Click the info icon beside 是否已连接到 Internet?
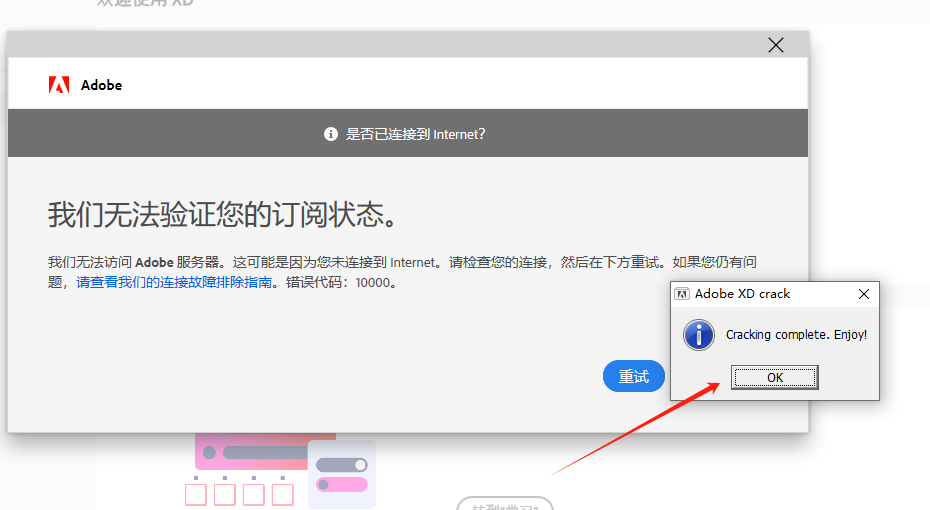930x510 pixels. [x=330, y=134]
